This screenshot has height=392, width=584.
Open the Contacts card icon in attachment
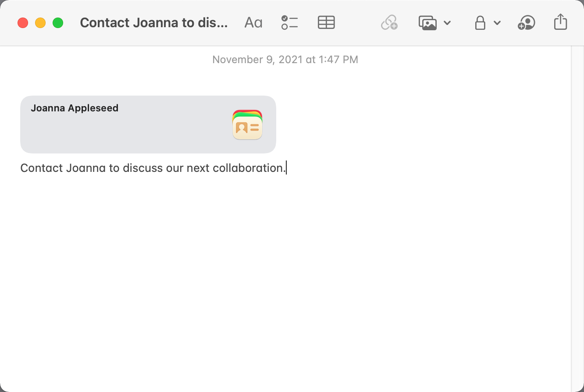pos(247,125)
